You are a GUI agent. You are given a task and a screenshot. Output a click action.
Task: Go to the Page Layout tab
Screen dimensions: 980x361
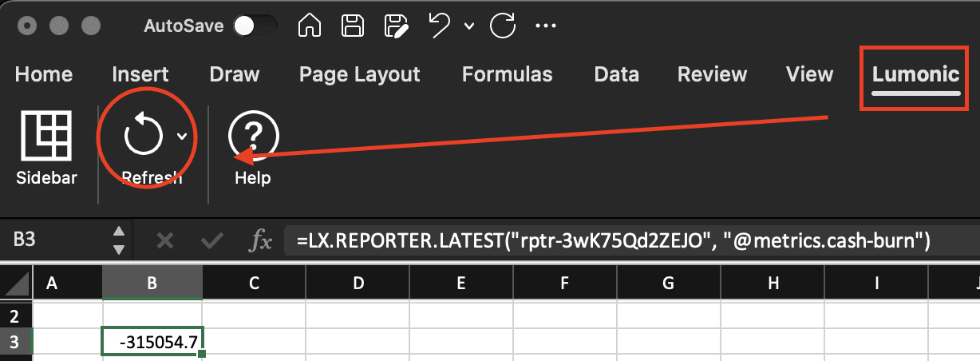point(359,75)
